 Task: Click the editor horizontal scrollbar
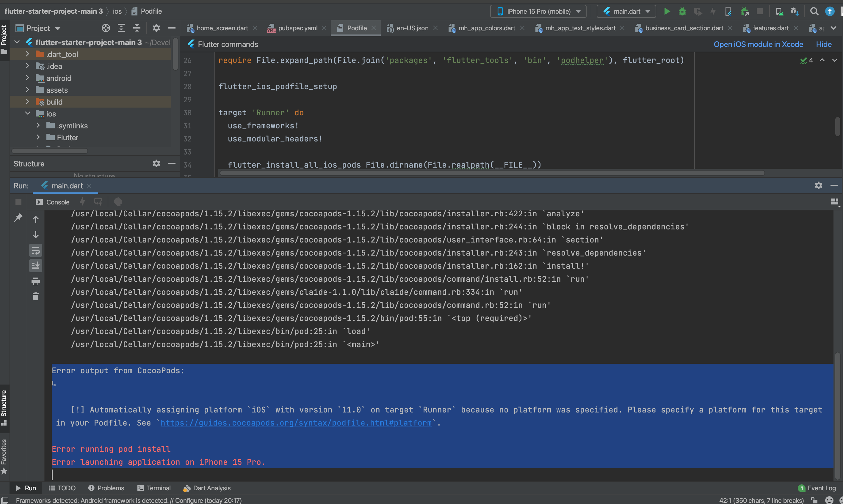click(x=492, y=173)
